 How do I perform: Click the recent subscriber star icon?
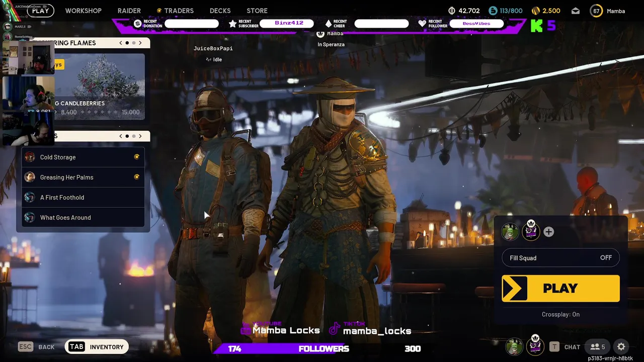232,24
